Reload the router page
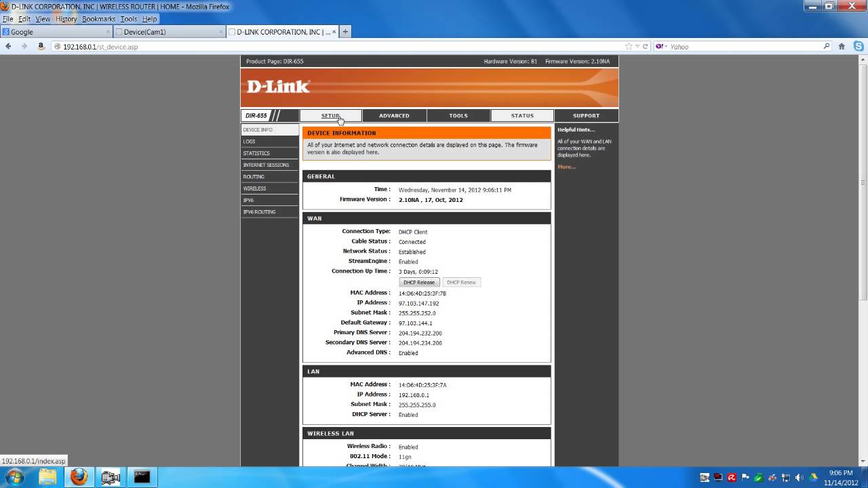 (x=645, y=47)
